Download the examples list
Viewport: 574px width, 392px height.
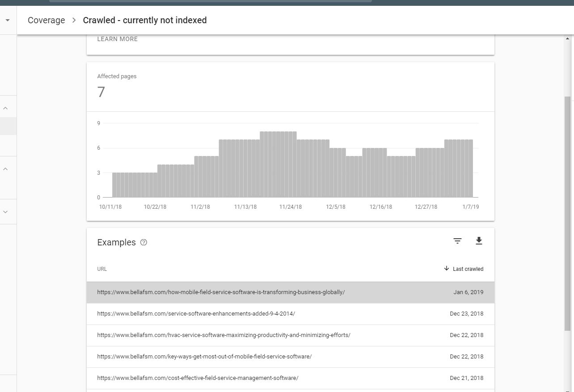click(479, 241)
